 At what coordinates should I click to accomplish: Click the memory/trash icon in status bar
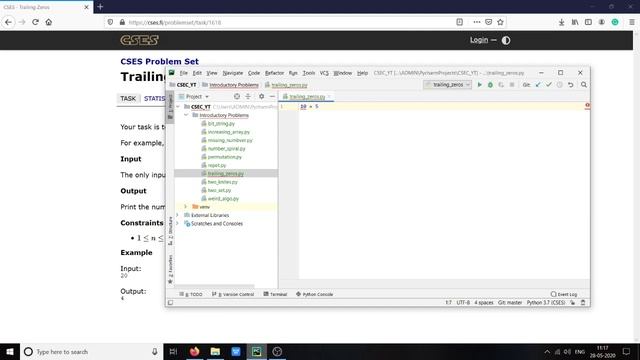(583, 303)
